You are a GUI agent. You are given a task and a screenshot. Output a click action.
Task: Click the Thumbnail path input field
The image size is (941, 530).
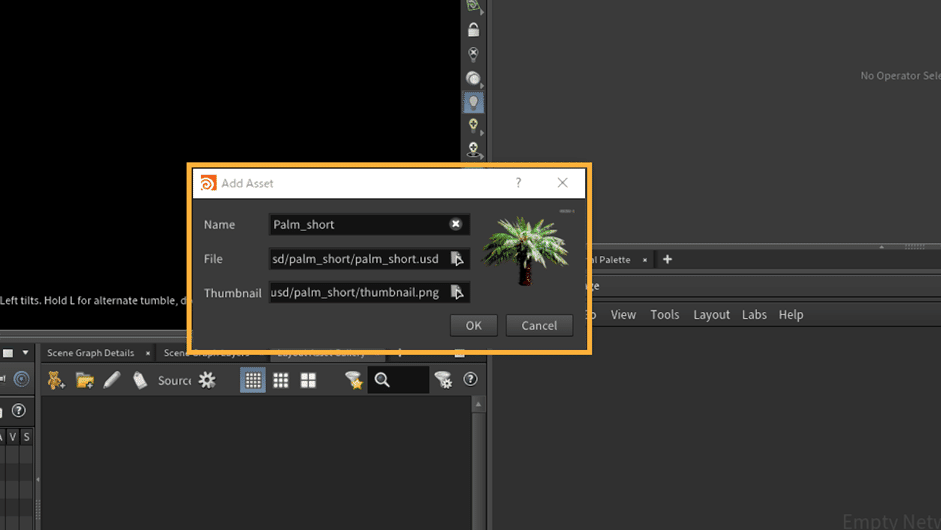pyautogui.click(x=358, y=292)
